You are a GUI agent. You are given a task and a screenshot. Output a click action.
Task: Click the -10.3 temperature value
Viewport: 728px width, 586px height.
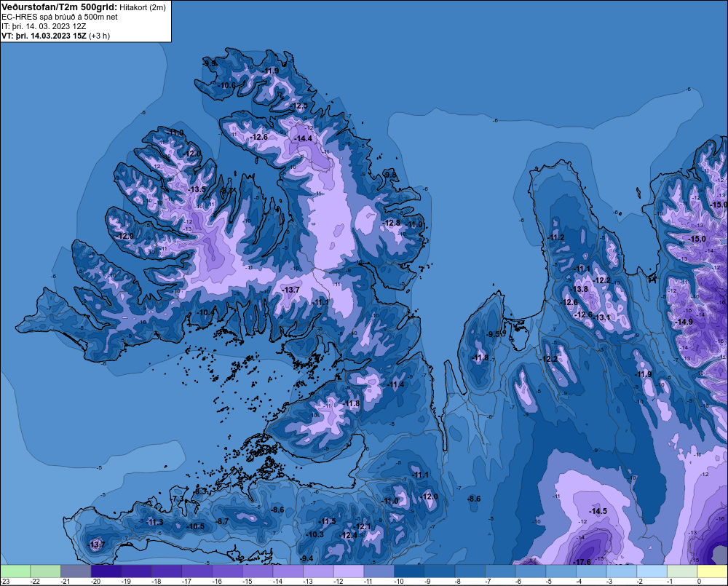point(314,534)
